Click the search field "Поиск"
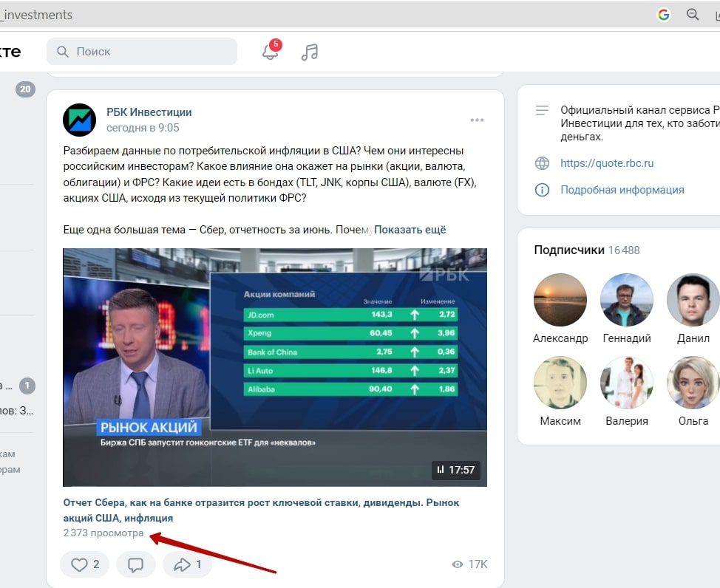720x588 pixels. click(142, 52)
